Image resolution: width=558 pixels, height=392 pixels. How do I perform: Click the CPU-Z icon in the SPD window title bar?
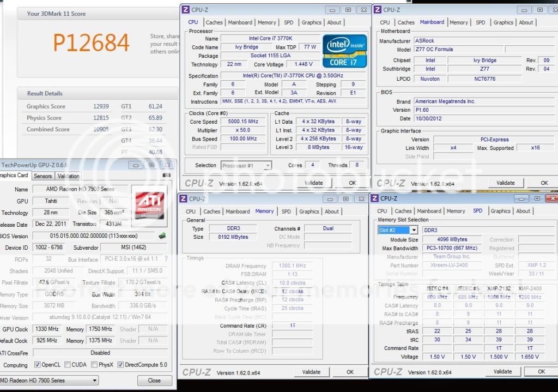(375, 198)
